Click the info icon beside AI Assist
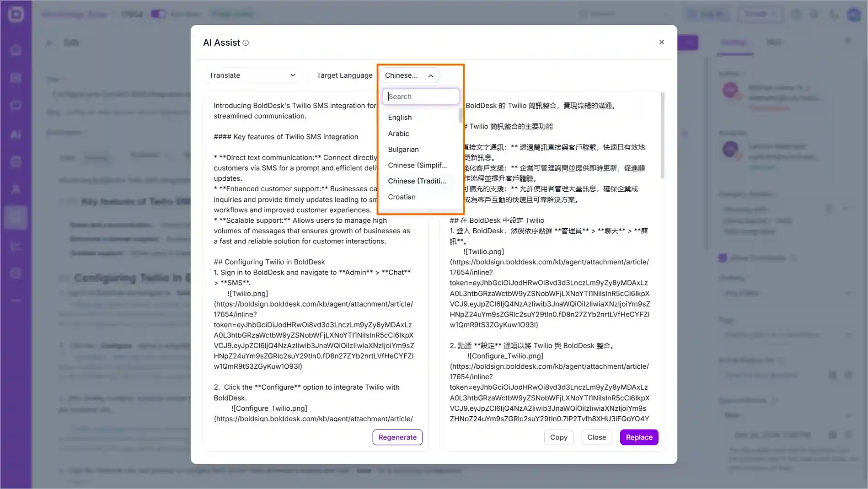 [246, 43]
